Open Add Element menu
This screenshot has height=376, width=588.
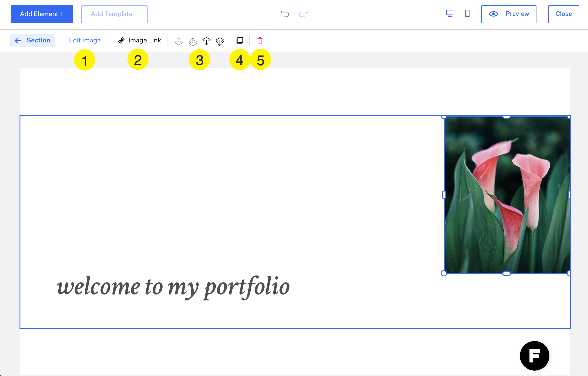[42, 14]
